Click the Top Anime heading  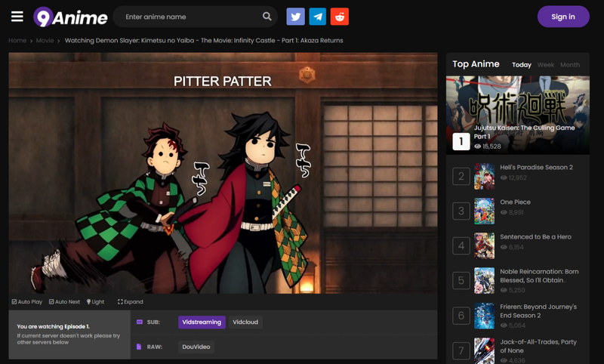pos(476,64)
